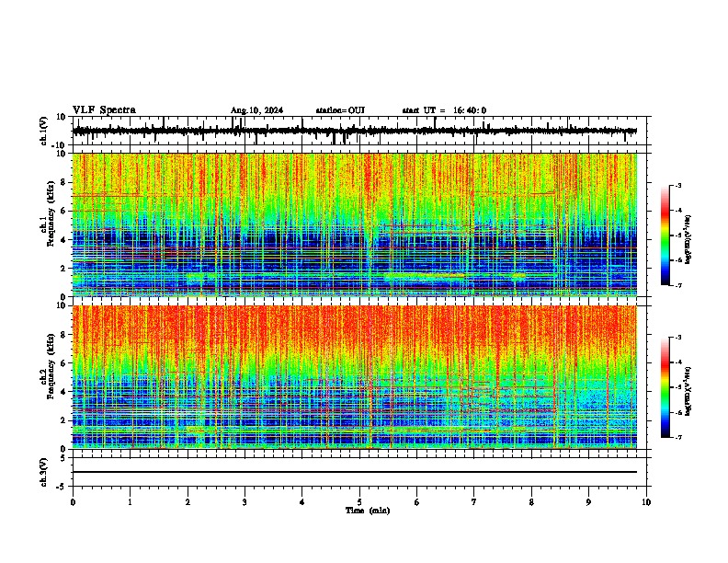Image resolution: width=728 pixels, height=563 pixels.
Task: Click the '10' tick at the time axis end
Action: [646, 502]
